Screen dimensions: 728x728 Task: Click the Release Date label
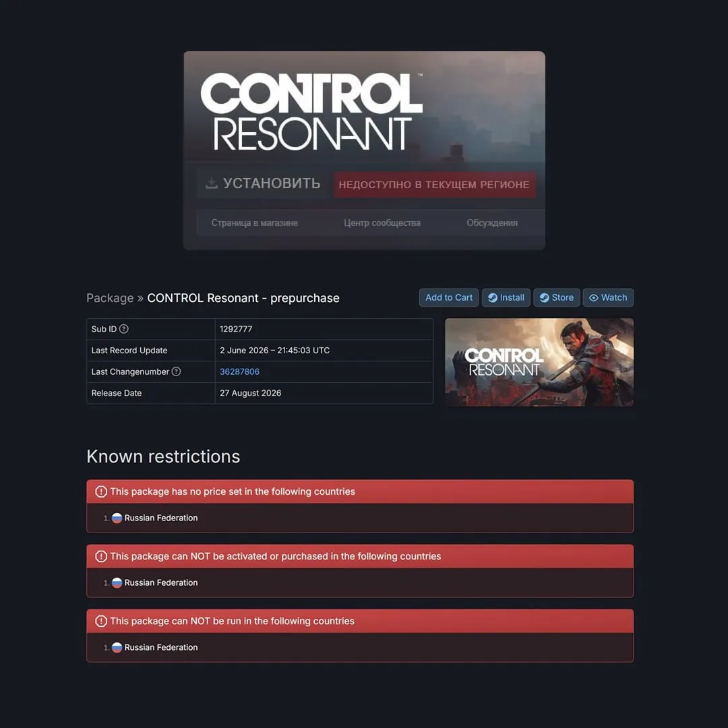coord(117,393)
